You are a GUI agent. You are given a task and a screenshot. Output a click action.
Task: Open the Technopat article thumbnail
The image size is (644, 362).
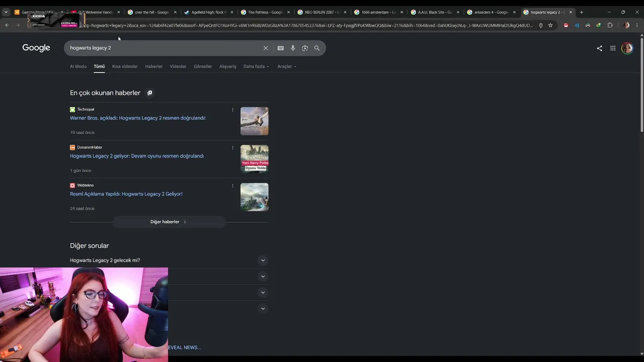[255, 121]
